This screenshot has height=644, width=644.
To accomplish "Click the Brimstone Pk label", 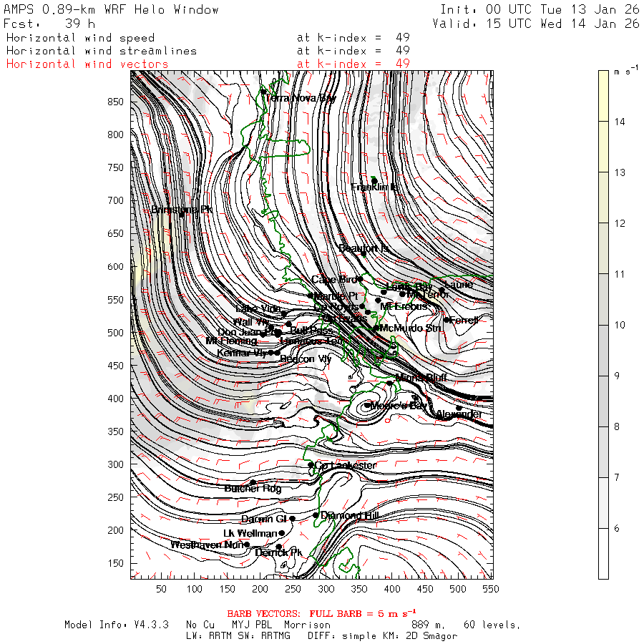I will pyautogui.click(x=181, y=210).
